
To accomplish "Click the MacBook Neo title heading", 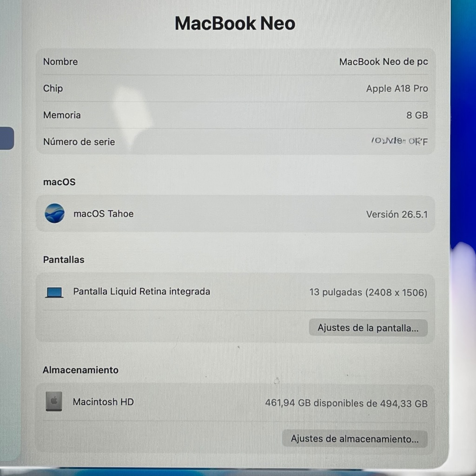I will pos(235,23).
